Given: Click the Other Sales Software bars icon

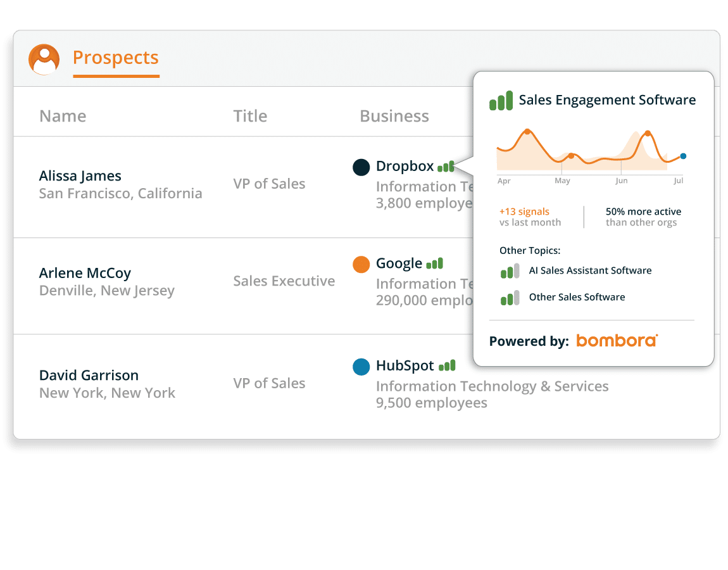Looking at the screenshot, I should pos(510,298).
